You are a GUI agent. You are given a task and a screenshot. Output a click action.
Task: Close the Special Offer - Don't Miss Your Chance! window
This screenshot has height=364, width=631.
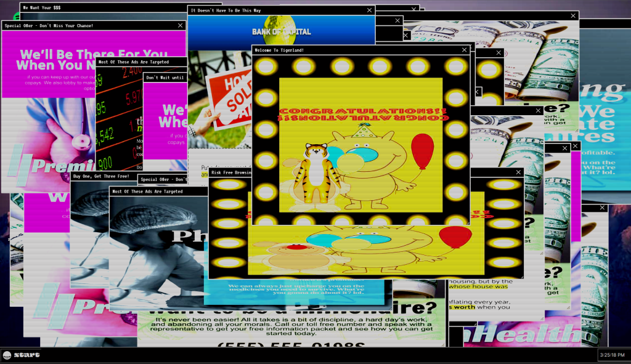click(181, 25)
